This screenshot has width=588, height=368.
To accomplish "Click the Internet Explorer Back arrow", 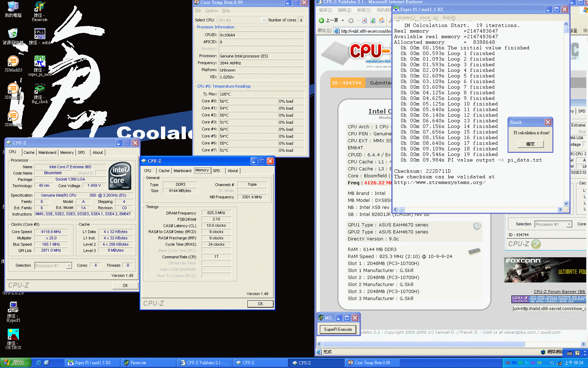I will (x=321, y=20).
